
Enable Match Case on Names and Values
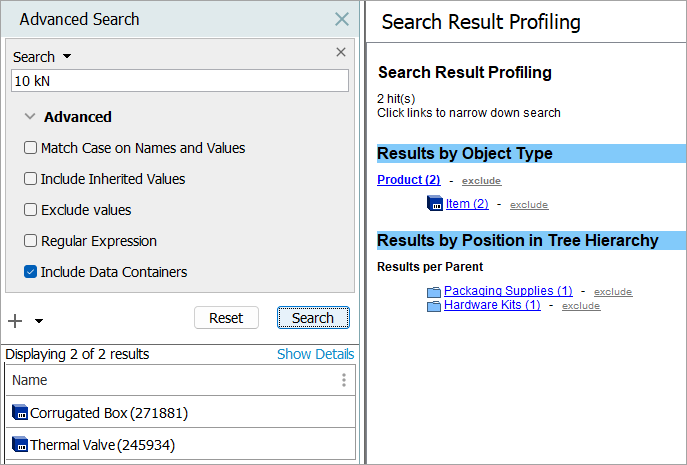click(x=30, y=148)
